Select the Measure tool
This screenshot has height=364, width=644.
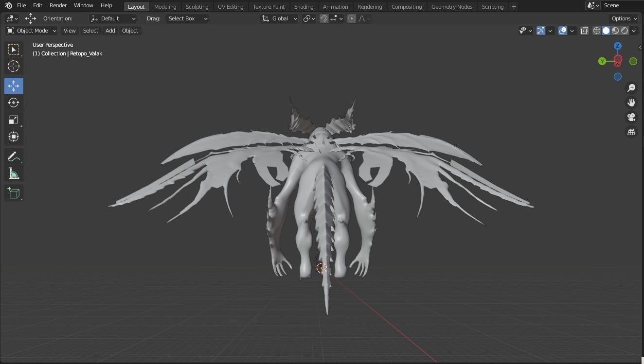pos(14,173)
